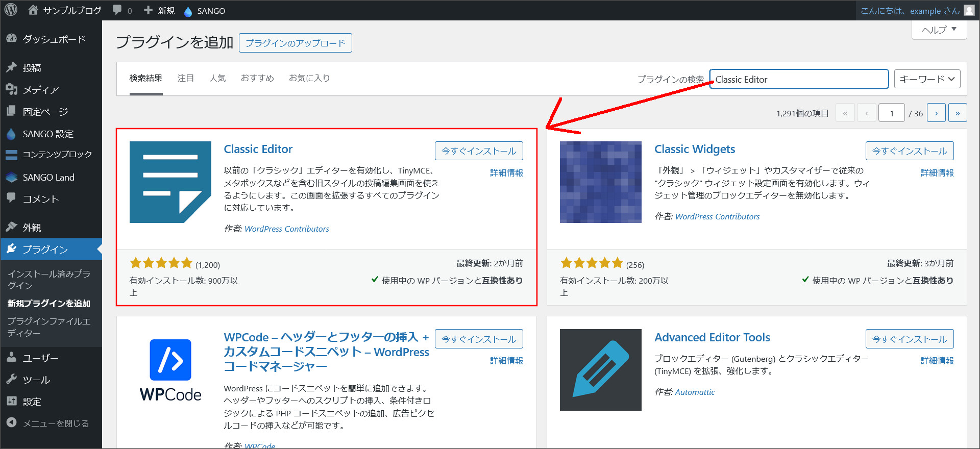
Task: Open the 新規 menu in admin bar
Action: coord(160,11)
